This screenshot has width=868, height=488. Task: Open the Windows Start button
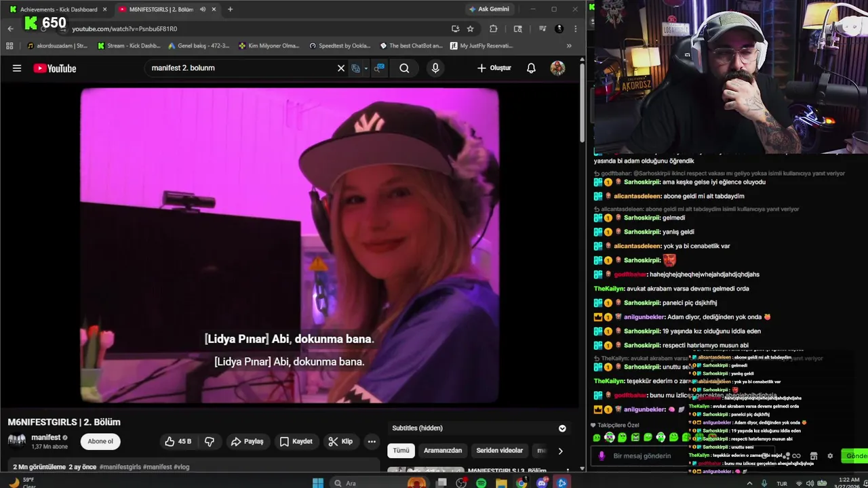coord(318,483)
